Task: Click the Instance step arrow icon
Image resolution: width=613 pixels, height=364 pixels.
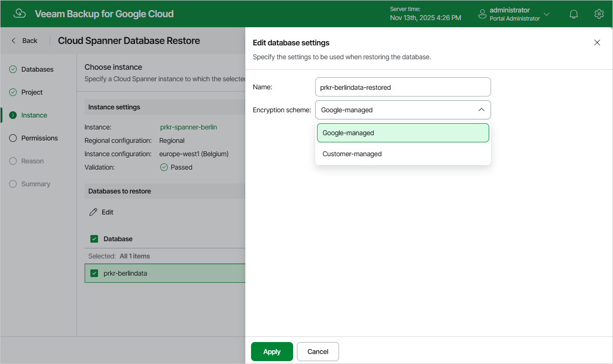Action: coord(13,115)
